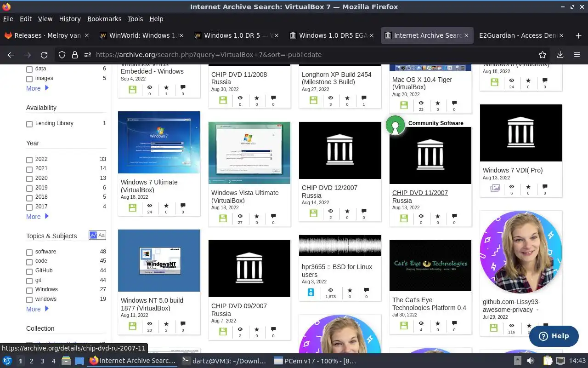Click favorites star under Windows NT 5.0 build 1877
This screenshot has height=368, width=588.
point(166,325)
